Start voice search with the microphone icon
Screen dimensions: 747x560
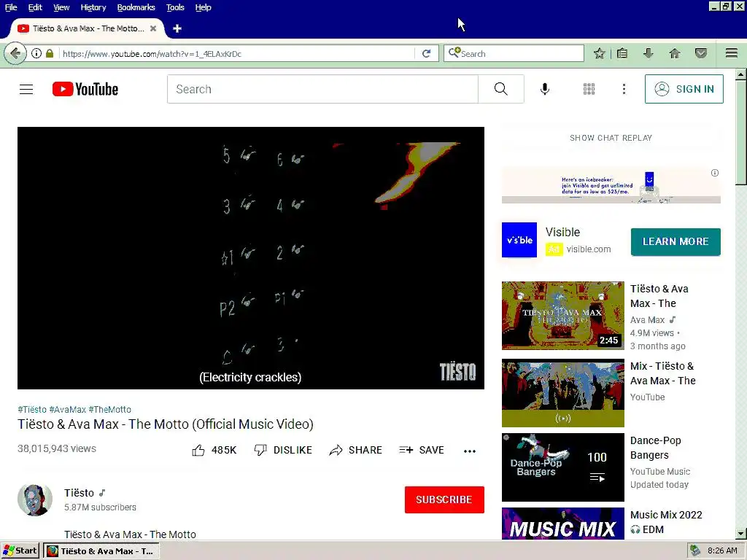click(x=544, y=89)
